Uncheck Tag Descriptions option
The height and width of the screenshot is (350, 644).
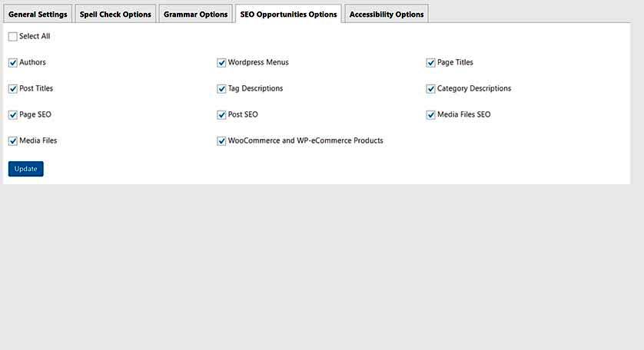coord(221,88)
